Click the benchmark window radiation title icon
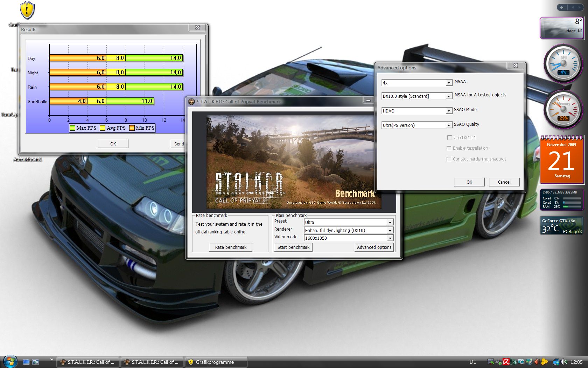 [191, 102]
